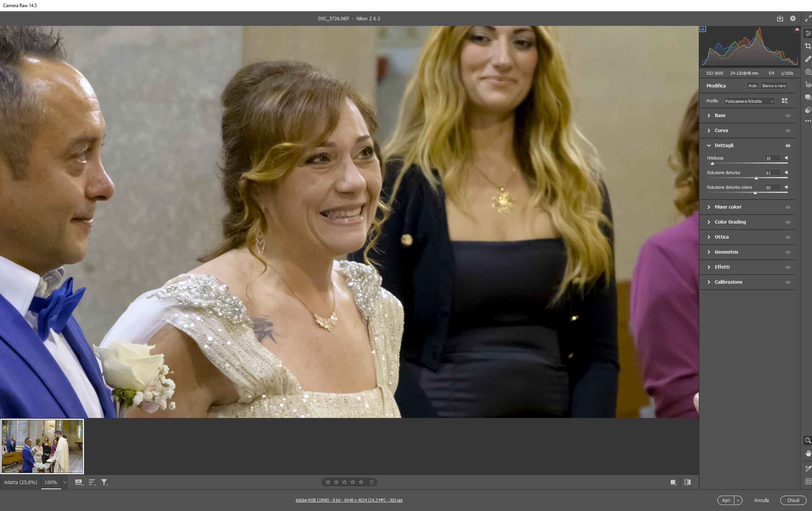Screen dimensions: 812x511
Task: Select the Edit sliders panel icon
Action: [808, 33]
